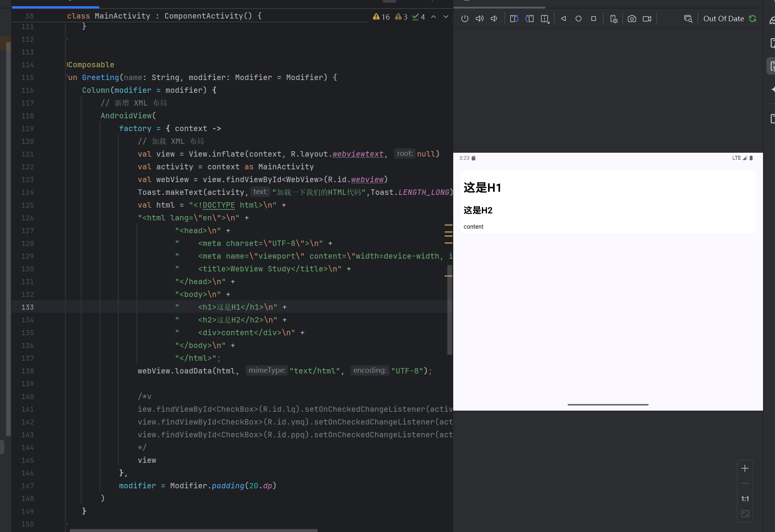Image resolution: width=775 pixels, height=532 pixels.
Task: Click the 16 warnings indicator in the editor
Action: tap(381, 17)
